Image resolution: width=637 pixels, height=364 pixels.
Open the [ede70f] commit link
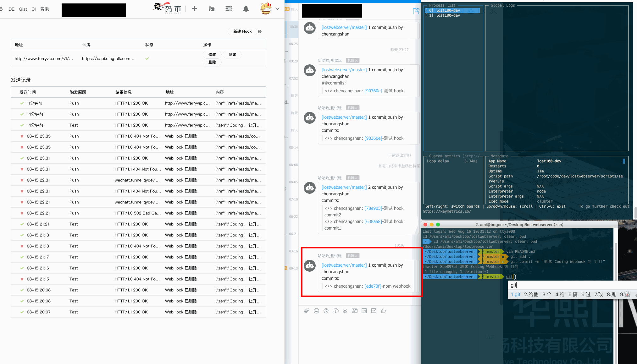coord(373,286)
